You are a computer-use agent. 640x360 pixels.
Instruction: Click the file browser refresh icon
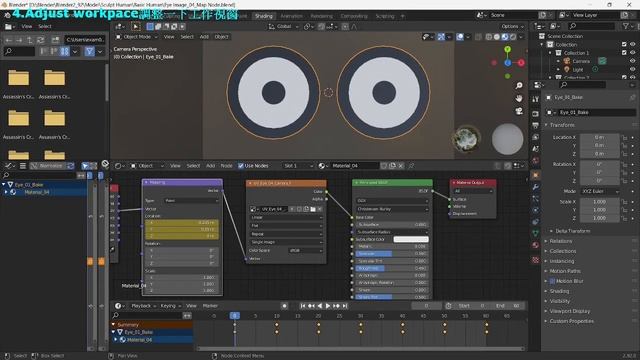click(x=40, y=40)
